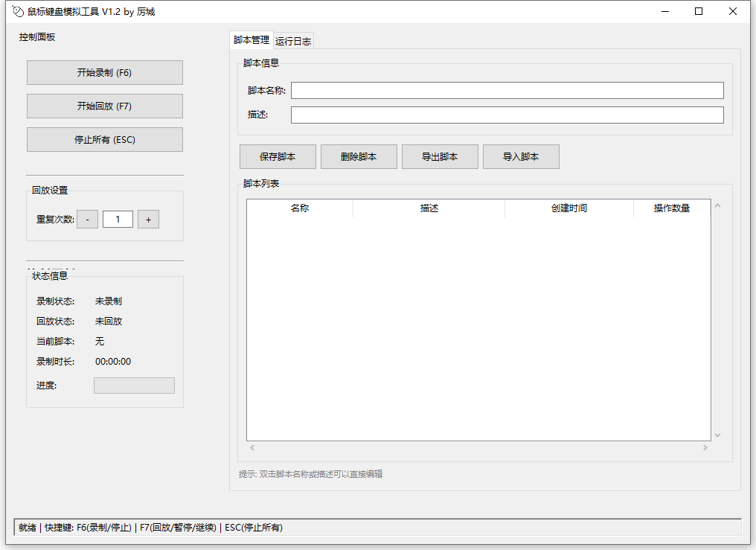
Task: Save the script with 保存脚本
Action: click(278, 156)
